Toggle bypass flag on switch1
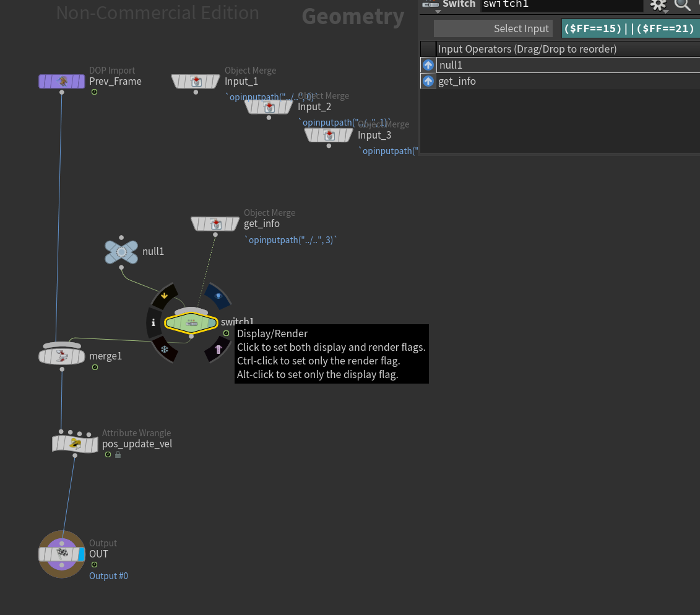The image size is (700, 615). click(x=164, y=295)
